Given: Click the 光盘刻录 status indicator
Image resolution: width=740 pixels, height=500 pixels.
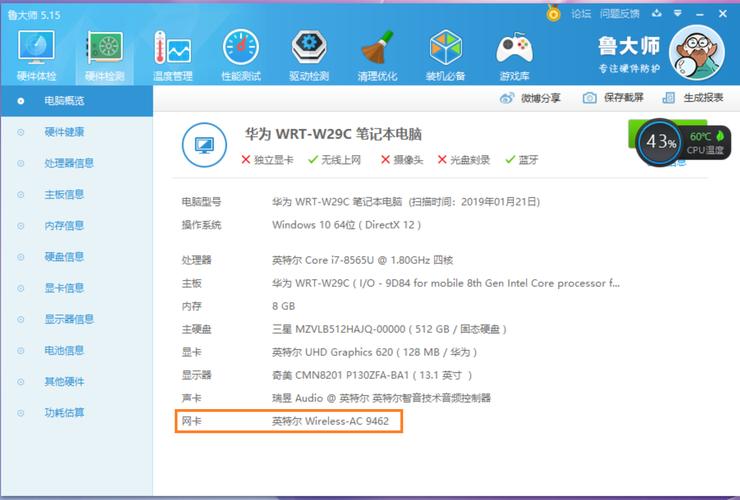Looking at the screenshot, I should pyautogui.click(x=463, y=160).
